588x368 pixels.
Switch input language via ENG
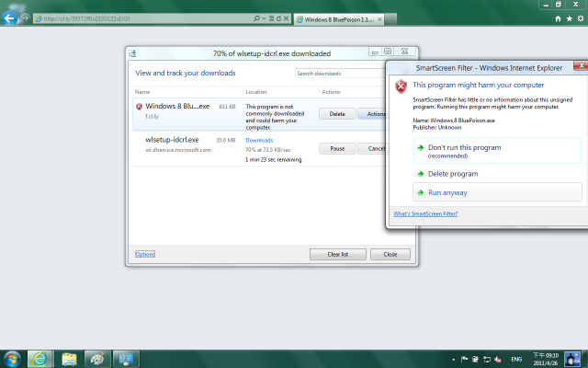point(516,360)
